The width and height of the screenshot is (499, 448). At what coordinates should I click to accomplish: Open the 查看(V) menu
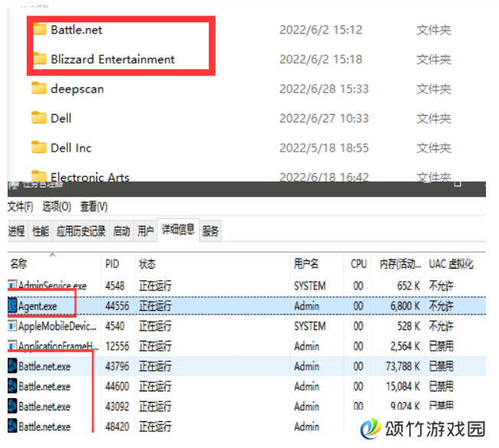click(93, 207)
